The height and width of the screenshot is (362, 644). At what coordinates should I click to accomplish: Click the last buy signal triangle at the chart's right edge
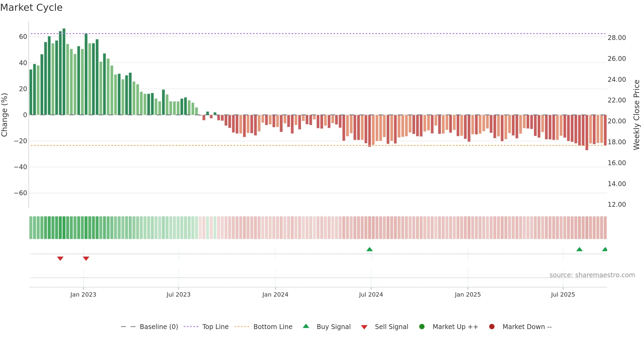pyautogui.click(x=605, y=249)
